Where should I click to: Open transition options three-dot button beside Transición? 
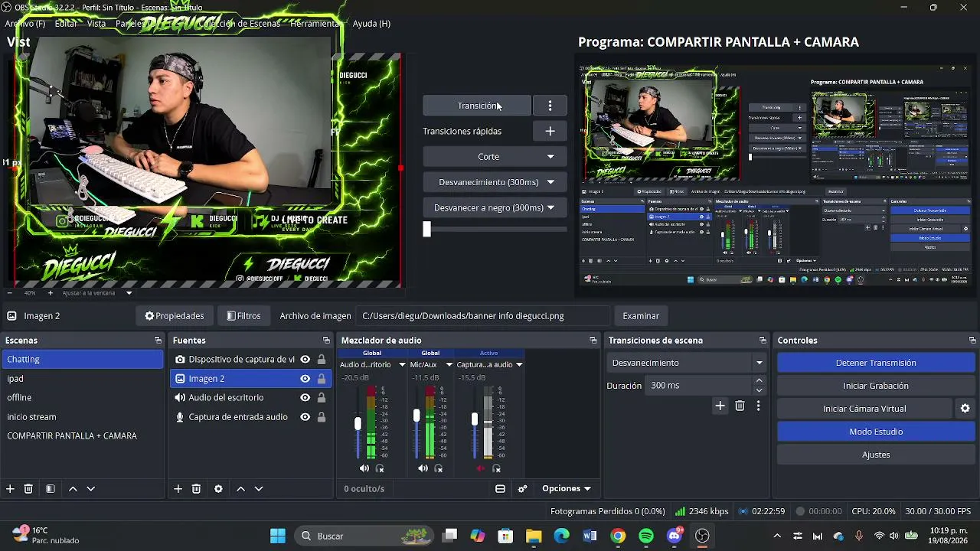pos(550,106)
